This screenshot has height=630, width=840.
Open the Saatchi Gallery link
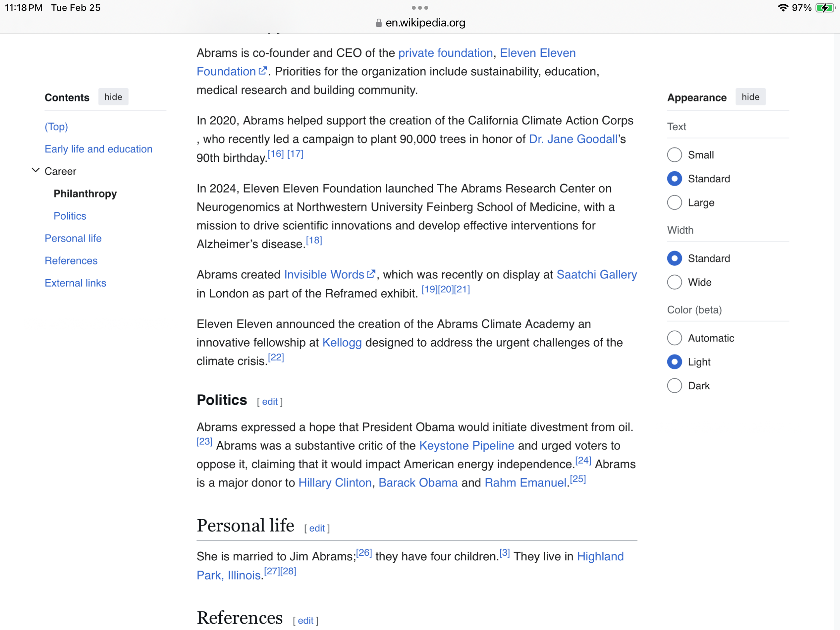tap(597, 275)
